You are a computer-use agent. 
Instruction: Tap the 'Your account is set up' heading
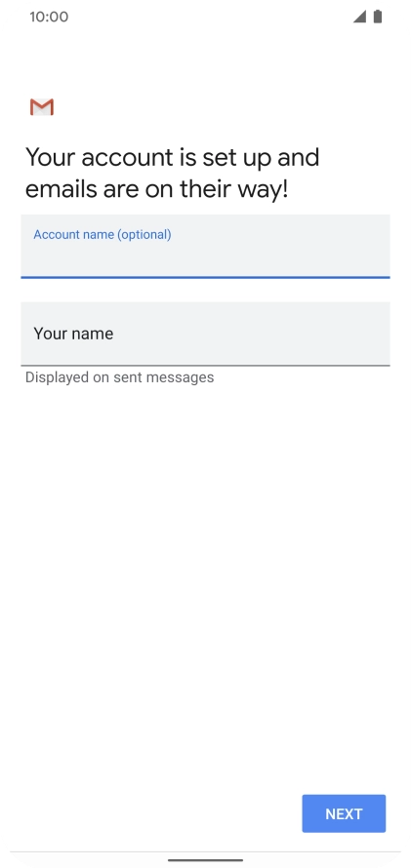tap(172, 158)
